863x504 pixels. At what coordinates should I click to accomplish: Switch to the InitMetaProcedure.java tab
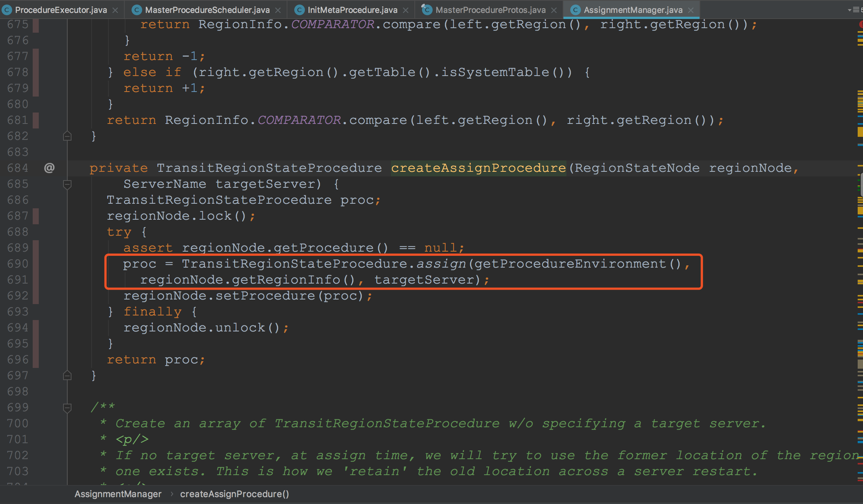pyautogui.click(x=352, y=10)
